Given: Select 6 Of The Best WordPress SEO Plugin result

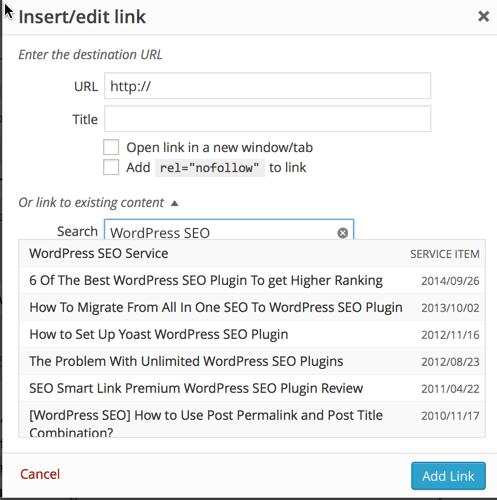Looking at the screenshot, I should (252, 280).
